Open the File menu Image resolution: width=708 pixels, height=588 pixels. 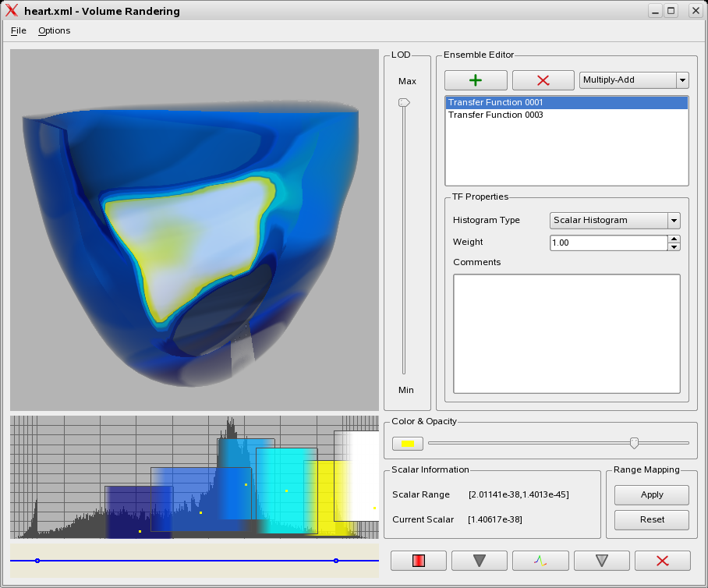19,30
